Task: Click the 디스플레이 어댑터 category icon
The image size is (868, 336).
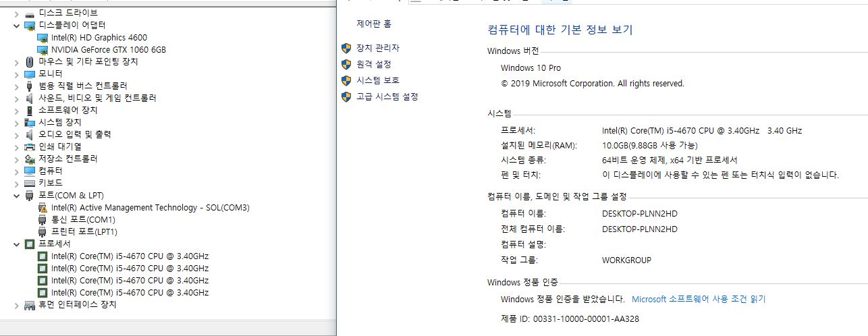Action: click(30, 25)
